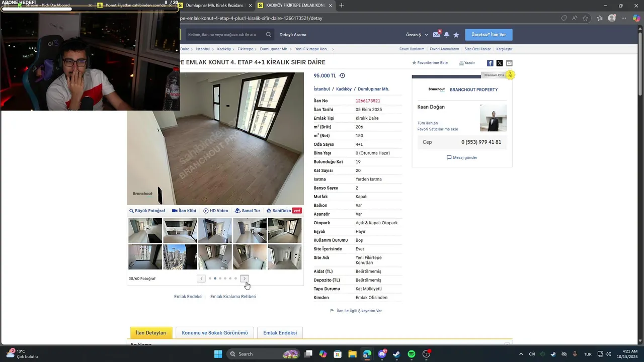
Task: Click next photo page arrow
Action: tap(245, 279)
